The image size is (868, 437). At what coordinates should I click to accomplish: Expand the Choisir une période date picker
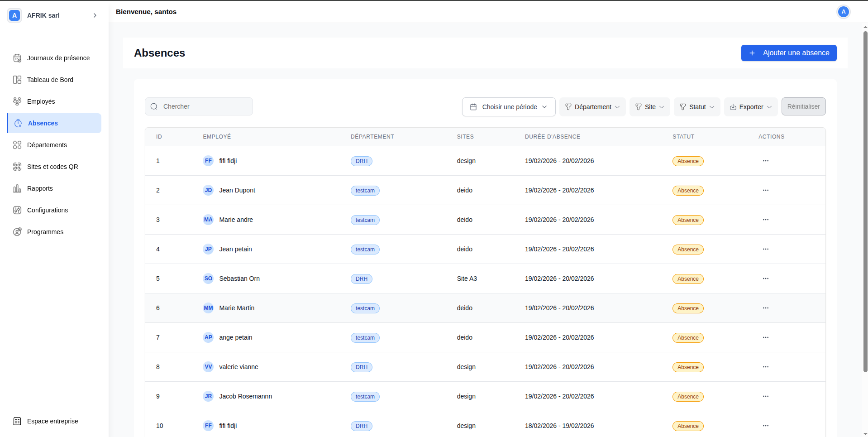coord(508,107)
